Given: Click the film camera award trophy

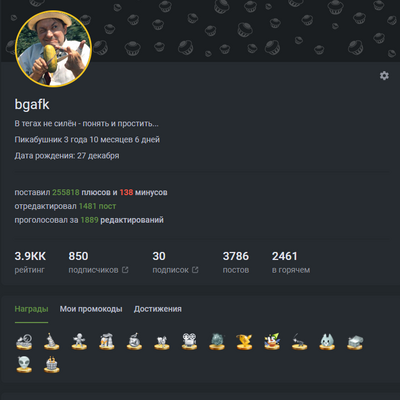Looking at the screenshot, I should 189,341.
